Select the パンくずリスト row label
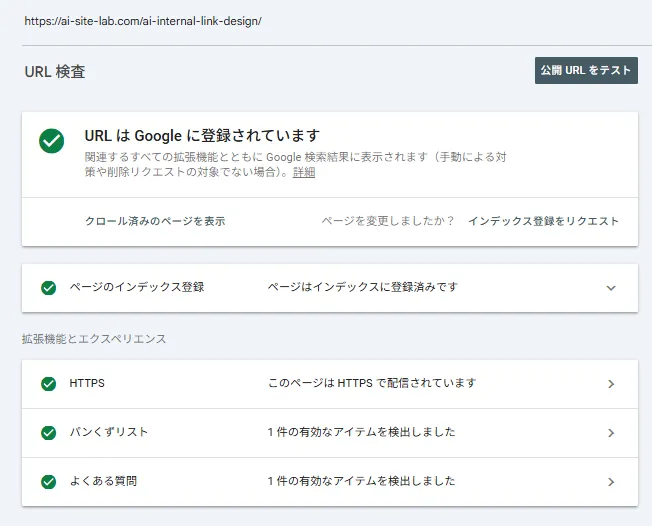 [109, 432]
